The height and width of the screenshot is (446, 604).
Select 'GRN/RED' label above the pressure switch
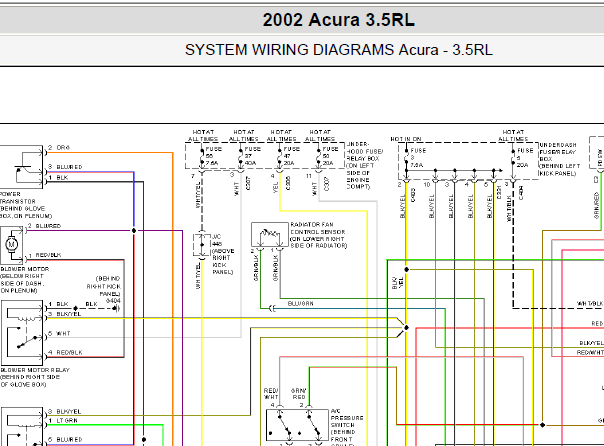click(x=299, y=394)
